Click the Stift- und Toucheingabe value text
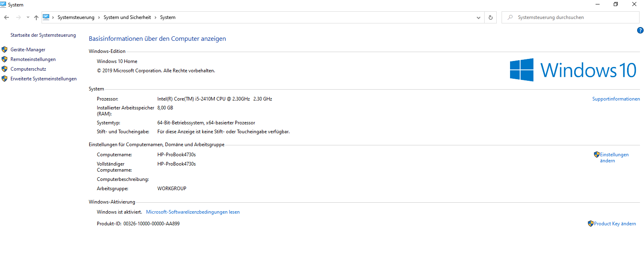The width and height of the screenshot is (644, 275). coord(224,132)
